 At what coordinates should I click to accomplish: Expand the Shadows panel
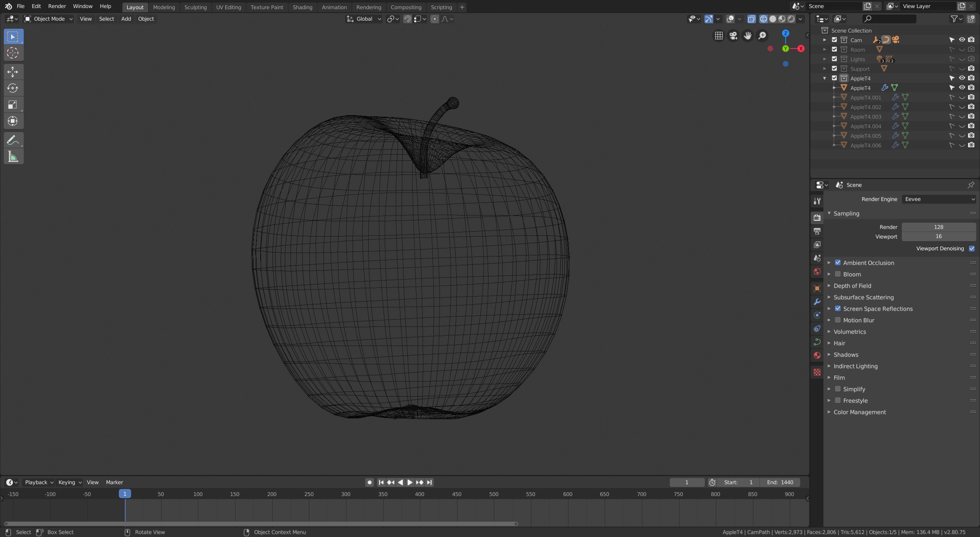pyautogui.click(x=846, y=354)
